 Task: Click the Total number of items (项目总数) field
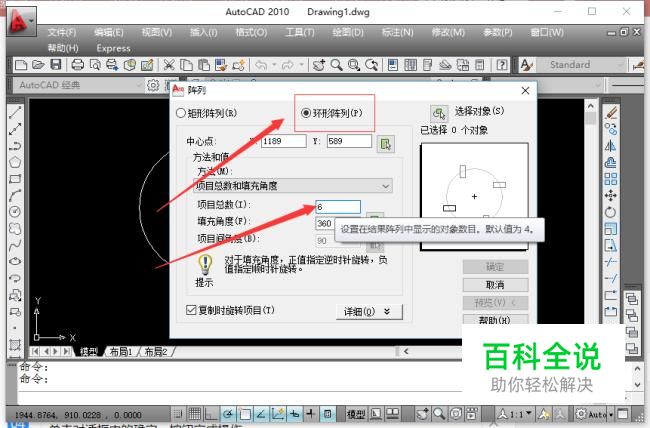338,207
